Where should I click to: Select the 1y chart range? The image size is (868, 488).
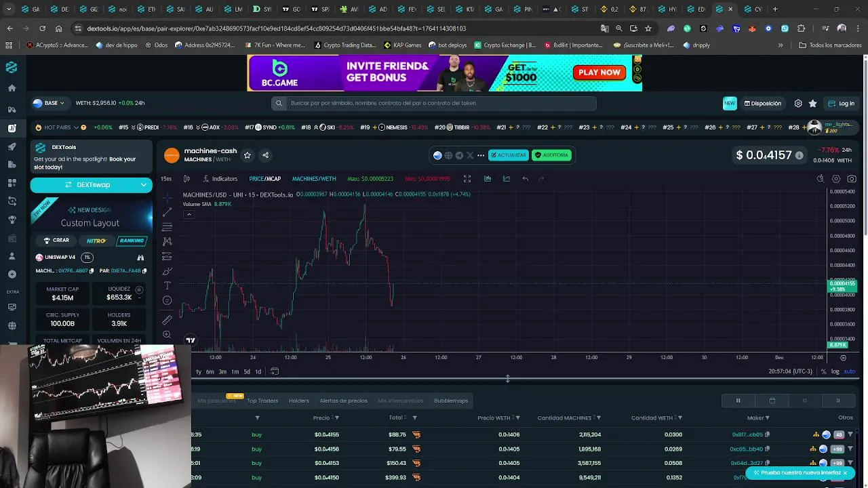click(199, 371)
